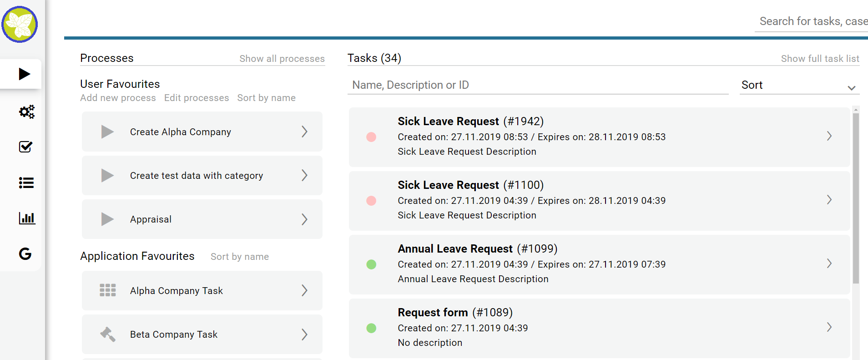Click the Alpha Company Task grid icon

[x=108, y=290]
